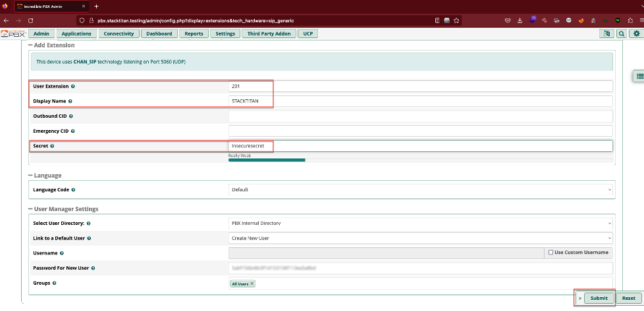Go back in browser history
Viewport: 644px width, 311px height.
point(7,20)
